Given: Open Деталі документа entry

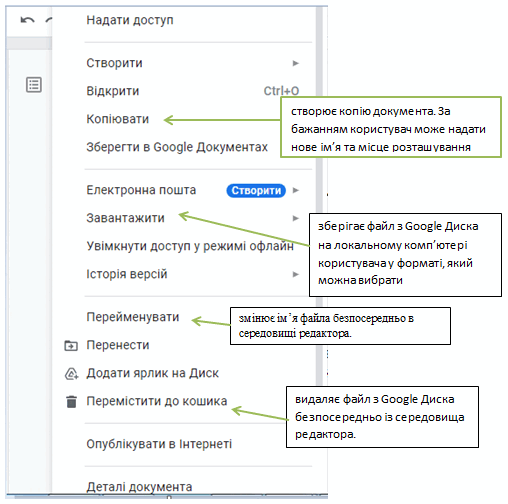Looking at the screenshot, I should click(139, 487).
